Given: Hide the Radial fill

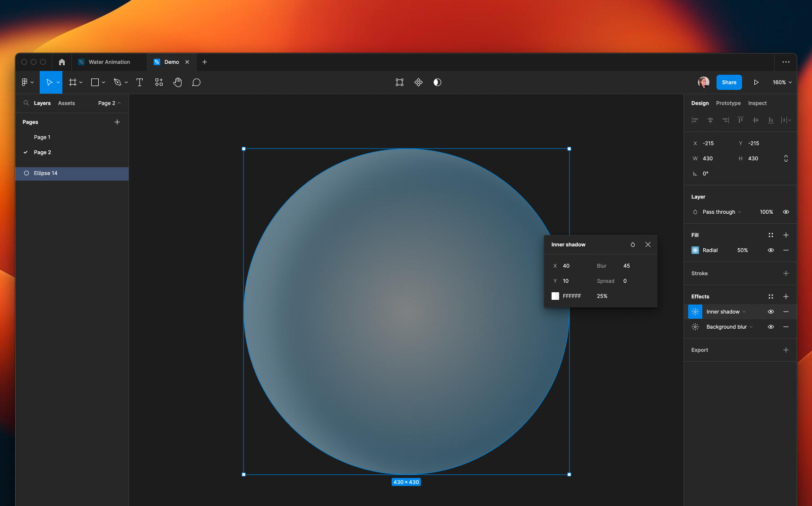Looking at the screenshot, I should [x=771, y=250].
